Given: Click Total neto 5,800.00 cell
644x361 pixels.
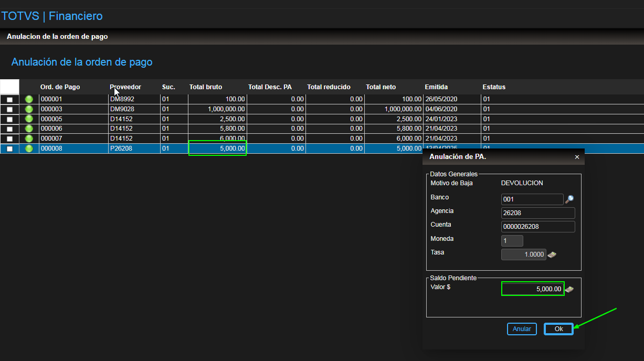Looking at the screenshot, I should pyautogui.click(x=393, y=129).
